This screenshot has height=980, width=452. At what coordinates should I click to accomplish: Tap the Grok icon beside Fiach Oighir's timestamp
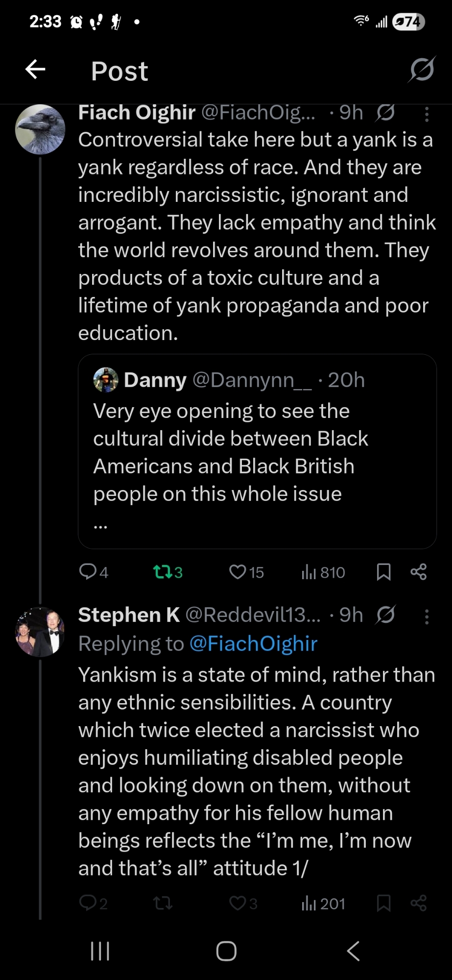pyautogui.click(x=386, y=113)
